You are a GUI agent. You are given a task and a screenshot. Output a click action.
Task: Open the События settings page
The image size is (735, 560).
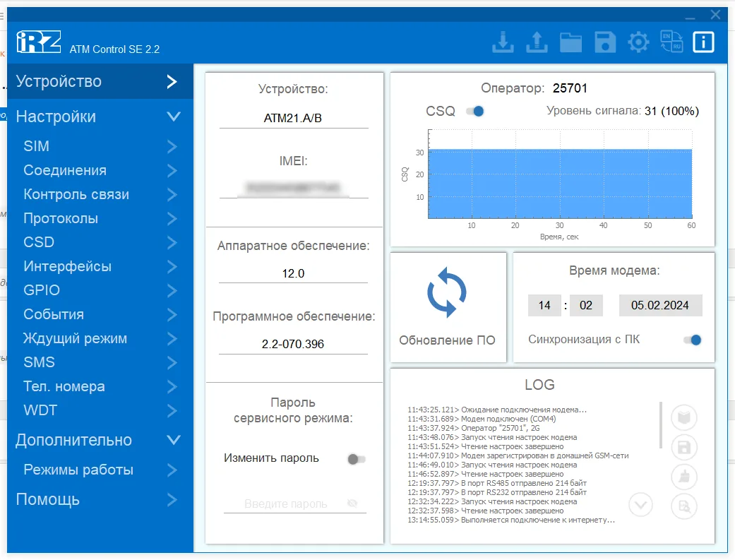(x=100, y=314)
